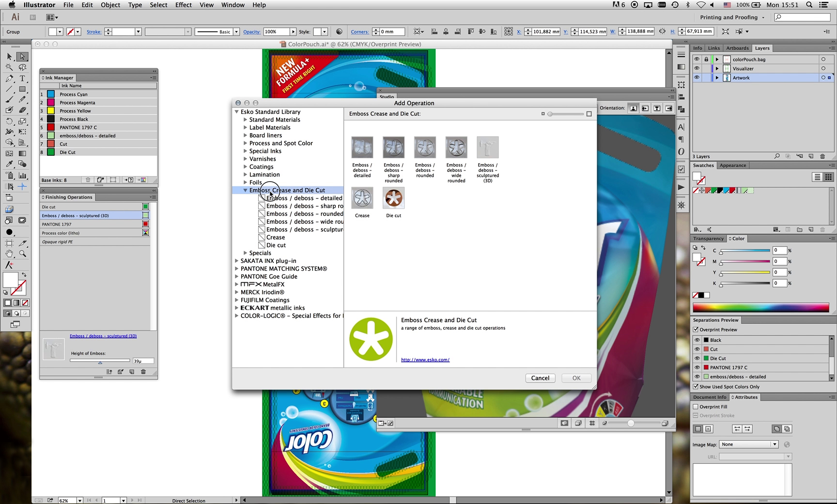Hide the Visualizer layer
The width and height of the screenshot is (837, 504).
tap(697, 69)
